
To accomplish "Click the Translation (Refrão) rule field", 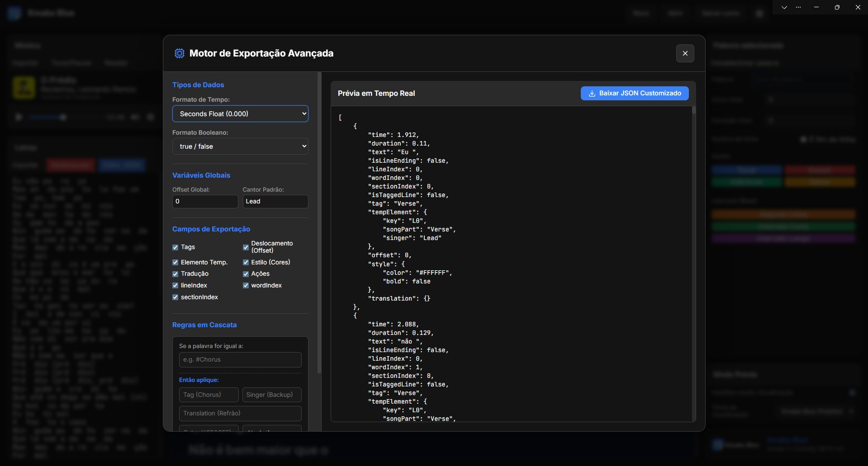I will (240, 413).
